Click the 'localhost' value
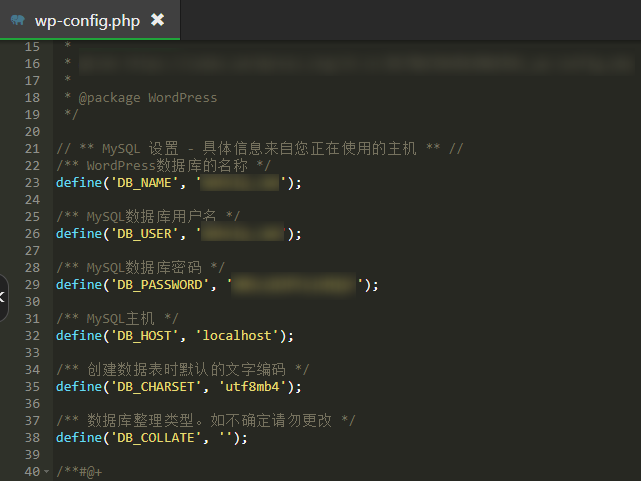 (x=237, y=336)
